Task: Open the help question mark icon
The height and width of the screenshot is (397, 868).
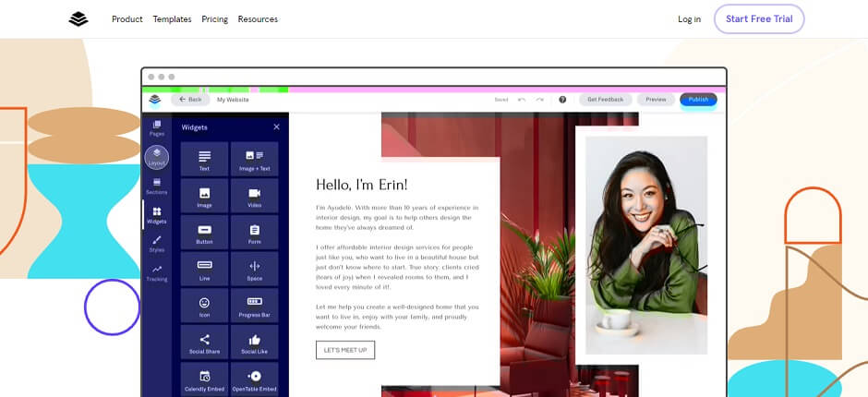Action: 562,100
